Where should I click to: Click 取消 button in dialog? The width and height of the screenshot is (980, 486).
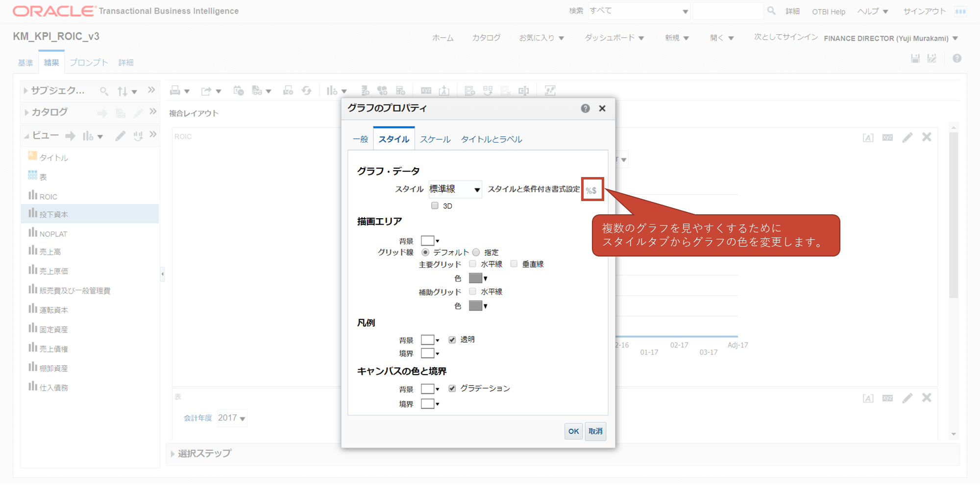(595, 431)
